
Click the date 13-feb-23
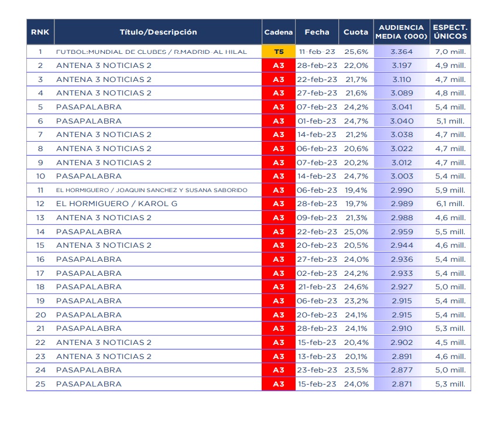[317, 357]
